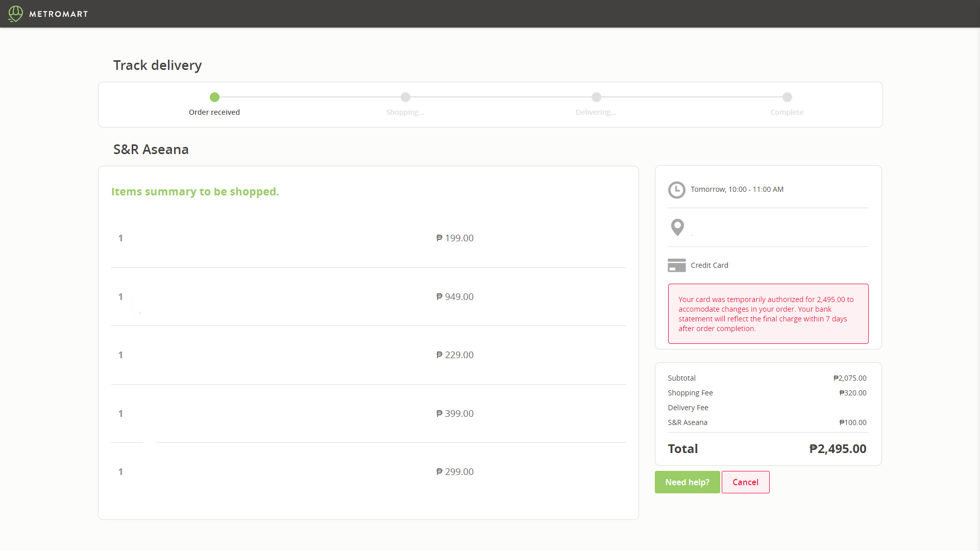Click S&R Aseana in the fee breakdown

click(688, 422)
